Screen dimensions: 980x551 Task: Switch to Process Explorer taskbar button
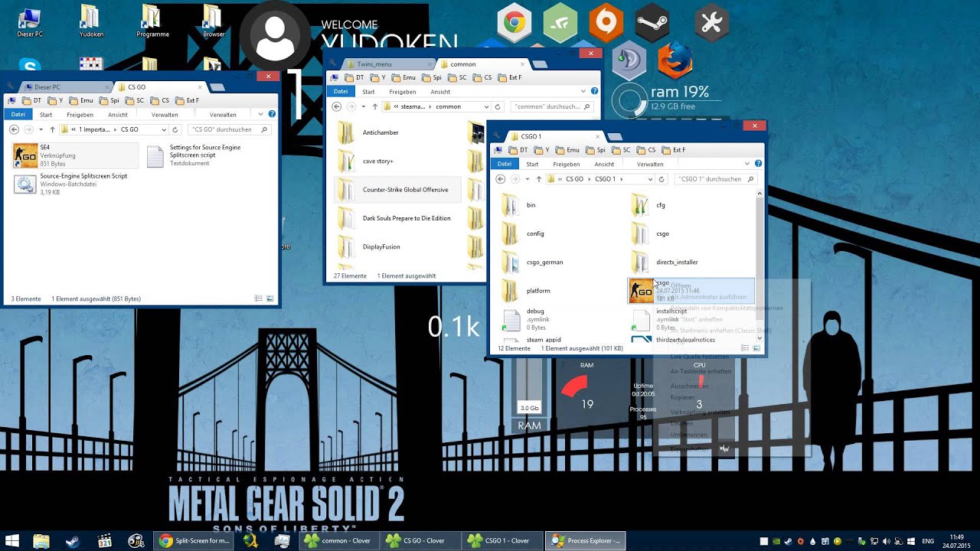coord(586,541)
